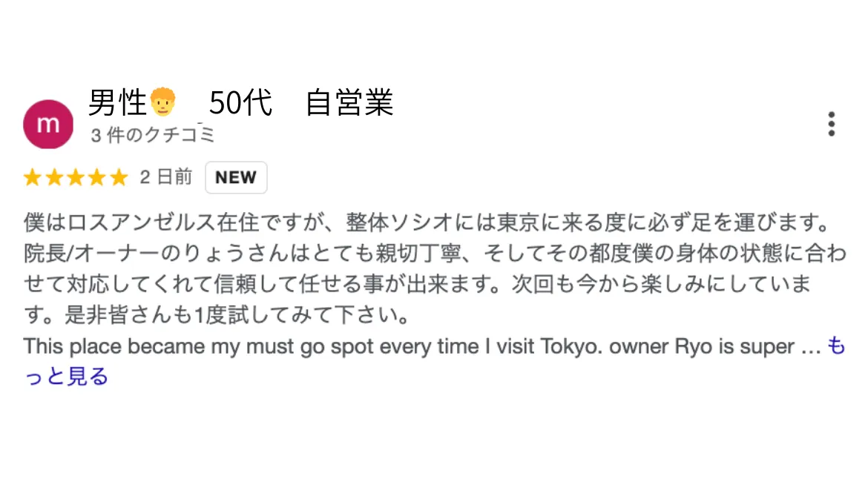Click the fourth gold star icon
Viewport: 868px width, 482px height.
[x=97, y=176]
